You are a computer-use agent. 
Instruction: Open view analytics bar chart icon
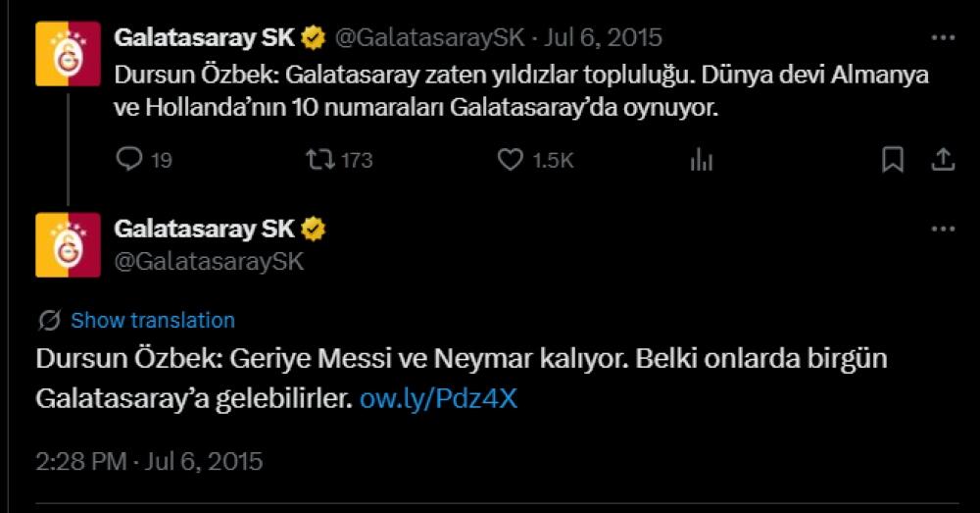[702, 159]
